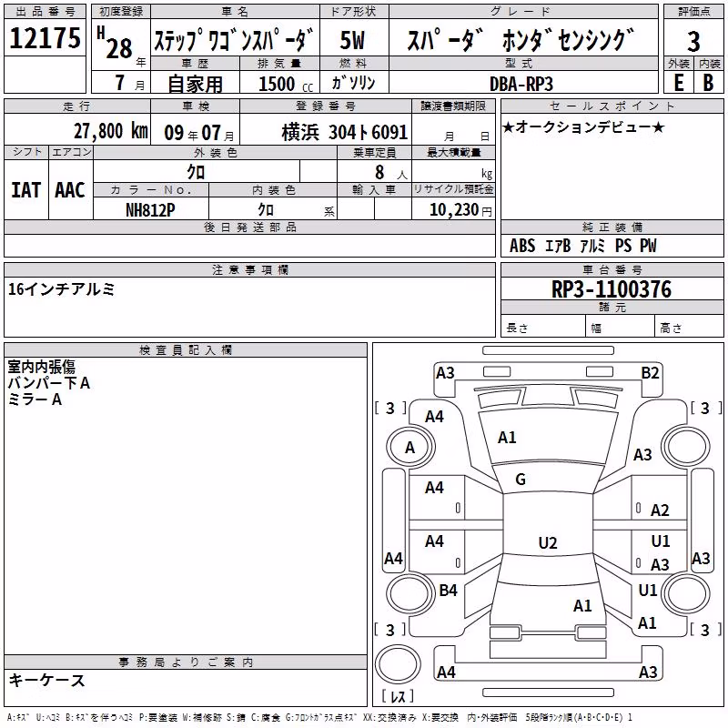Click エアB in the equipment list

[558, 246]
